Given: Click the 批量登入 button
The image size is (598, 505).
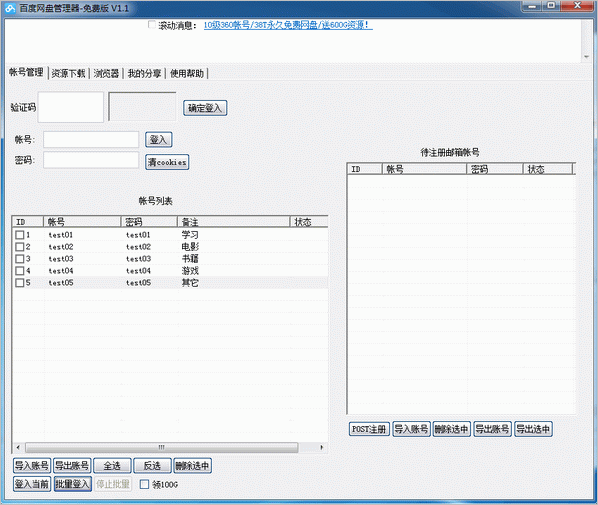Looking at the screenshot, I should tap(72, 484).
